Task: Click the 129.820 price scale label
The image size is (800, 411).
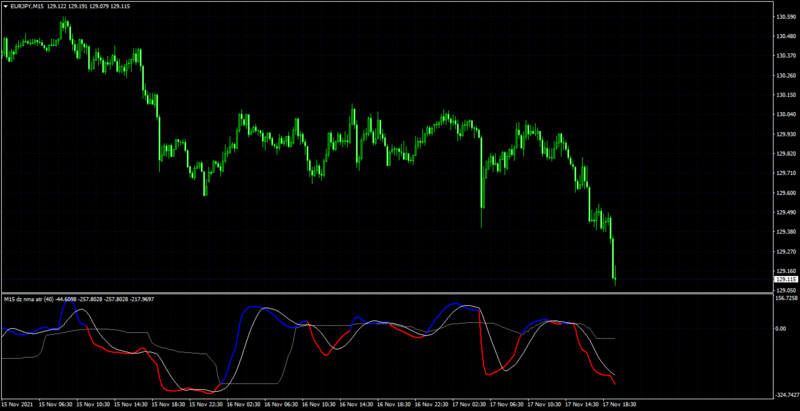Action: [x=786, y=153]
